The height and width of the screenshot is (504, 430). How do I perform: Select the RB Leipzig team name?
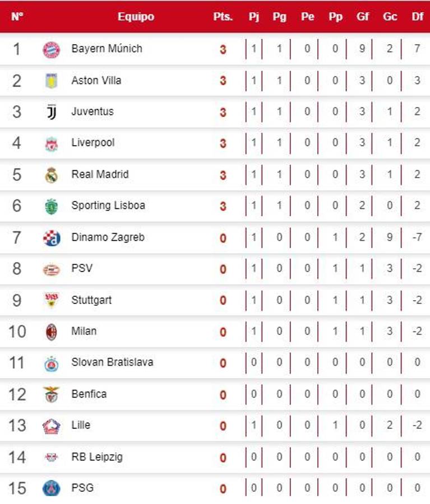click(x=96, y=457)
